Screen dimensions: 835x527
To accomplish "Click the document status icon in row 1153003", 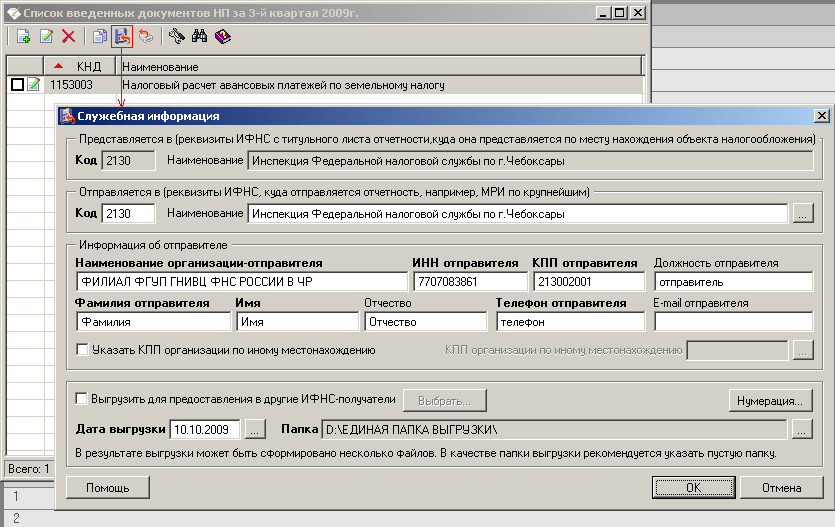I will click(34, 84).
